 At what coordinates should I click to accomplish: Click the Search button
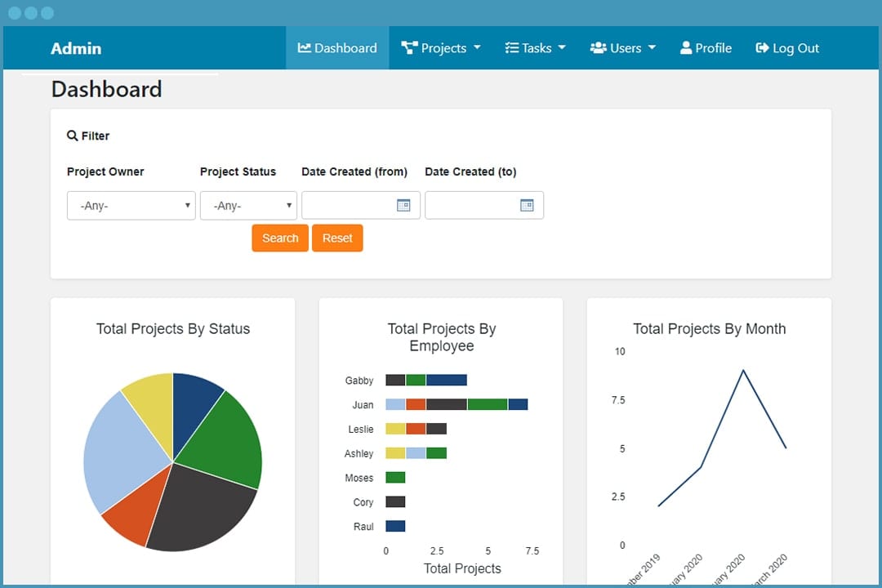click(x=280, y=238)
